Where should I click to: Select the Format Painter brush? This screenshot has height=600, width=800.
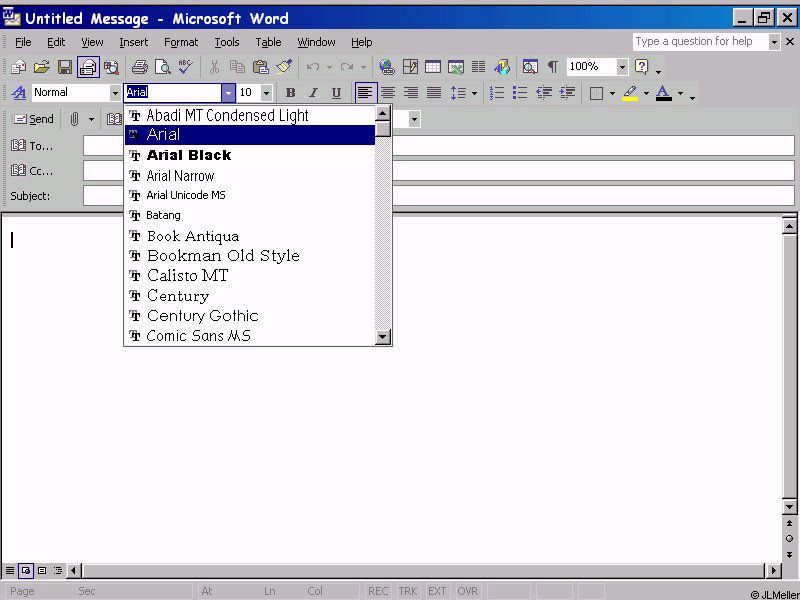coord(284,67)
